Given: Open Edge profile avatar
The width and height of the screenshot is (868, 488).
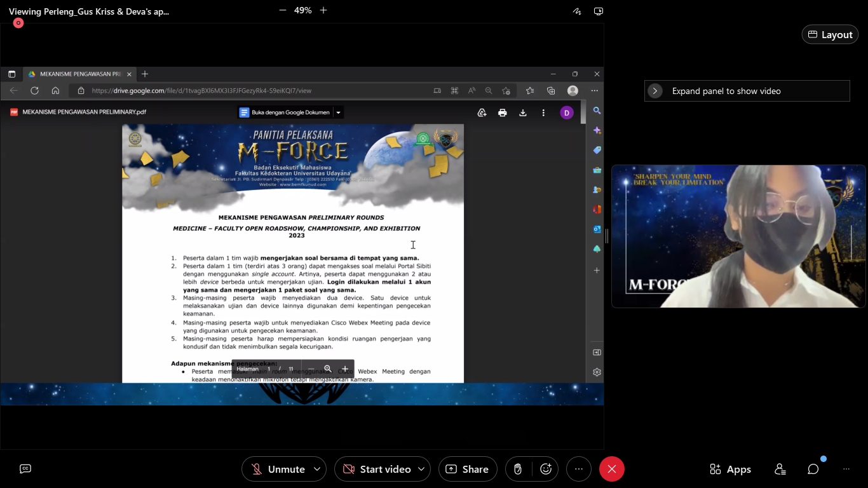Looking at the screenshot, I should tap(573, 91).
